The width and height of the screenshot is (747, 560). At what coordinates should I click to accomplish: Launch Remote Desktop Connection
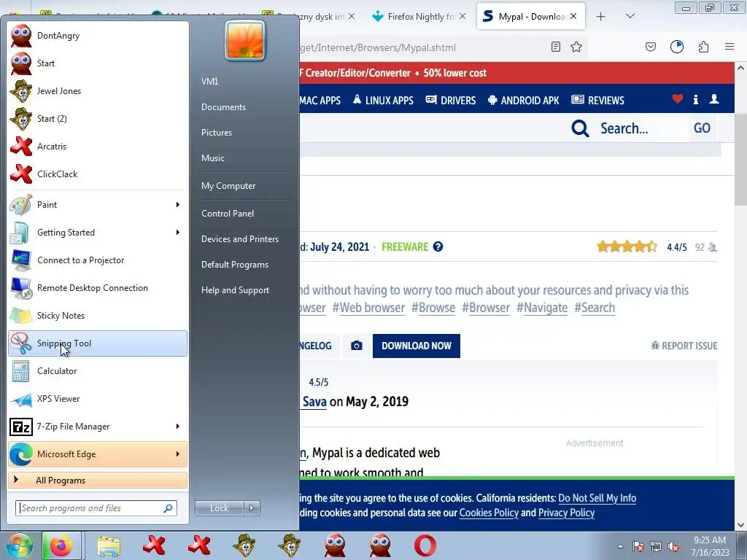98,287
